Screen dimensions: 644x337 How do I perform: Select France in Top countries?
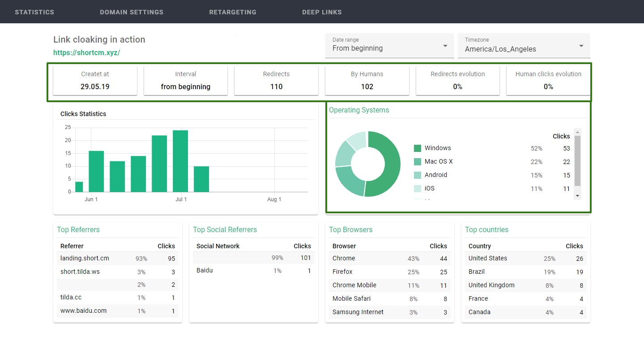526,299
